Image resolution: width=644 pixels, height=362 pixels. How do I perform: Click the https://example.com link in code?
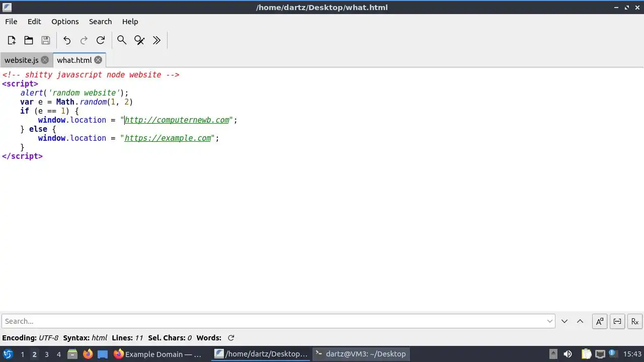(168, 138)
